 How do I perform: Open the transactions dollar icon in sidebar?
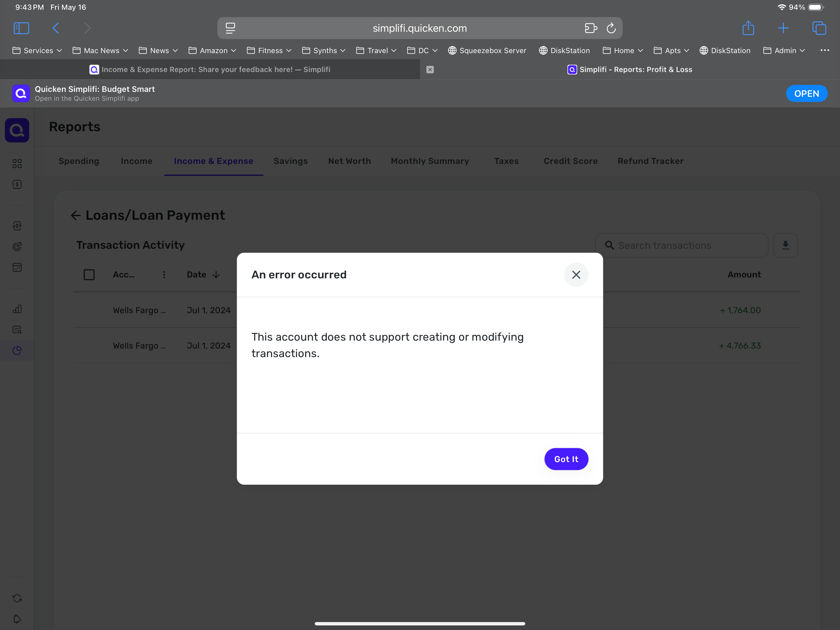[17, 185]
